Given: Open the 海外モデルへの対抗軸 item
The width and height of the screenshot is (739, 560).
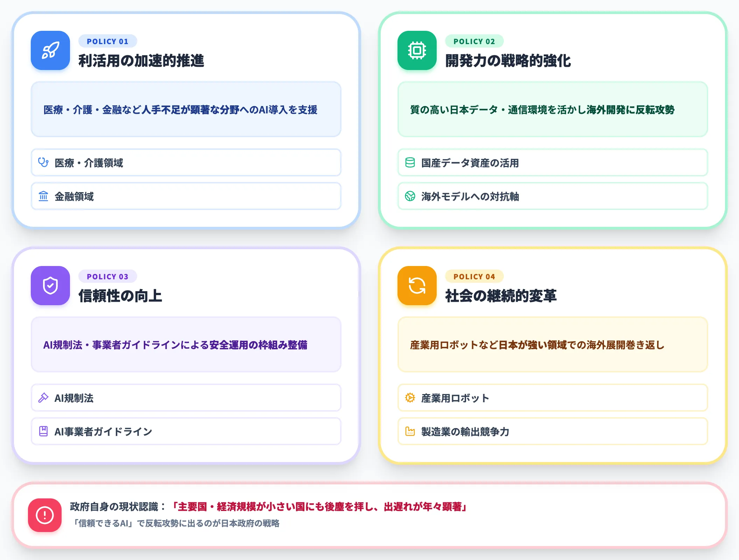Looking at the screenshot, I should (x=553, y=196).
